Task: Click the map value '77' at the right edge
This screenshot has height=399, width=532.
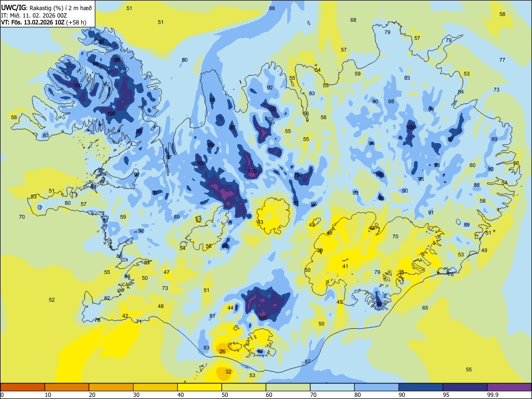Action: [x=502, y=60]
